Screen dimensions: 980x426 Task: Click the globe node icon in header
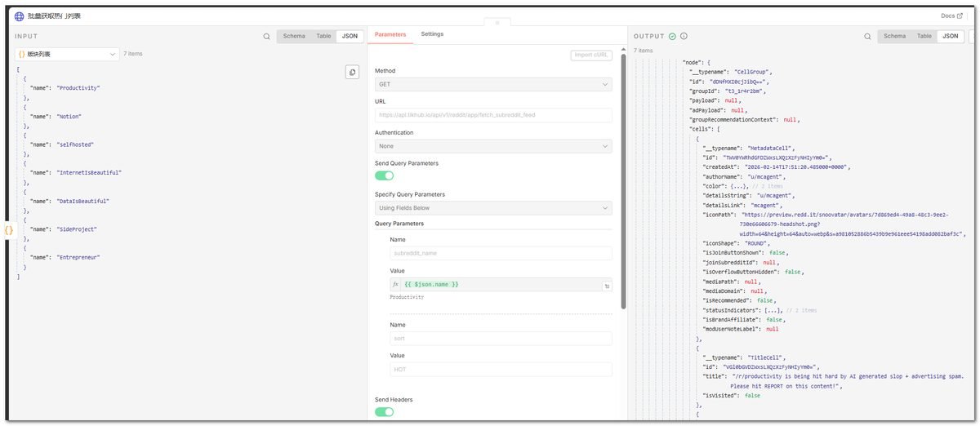coord(20,16)
